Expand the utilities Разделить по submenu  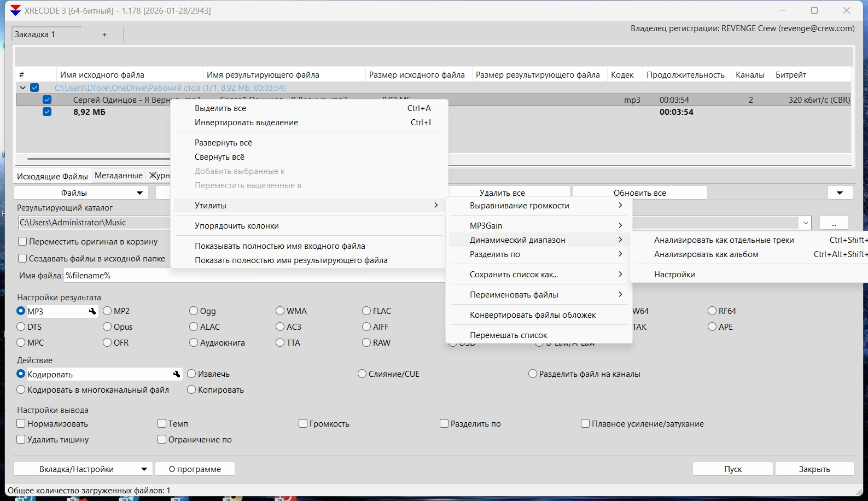539,254
